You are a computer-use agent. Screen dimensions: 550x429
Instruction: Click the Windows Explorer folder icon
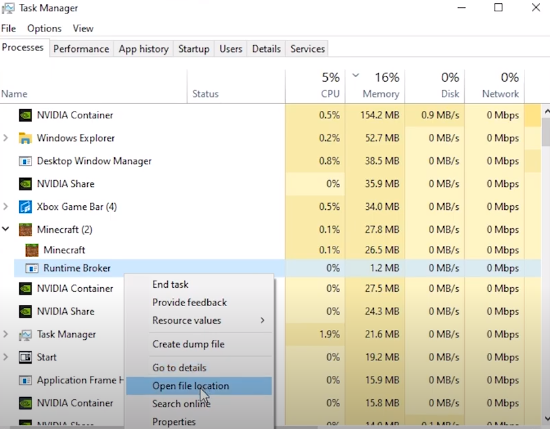click(x=25, y=138)
